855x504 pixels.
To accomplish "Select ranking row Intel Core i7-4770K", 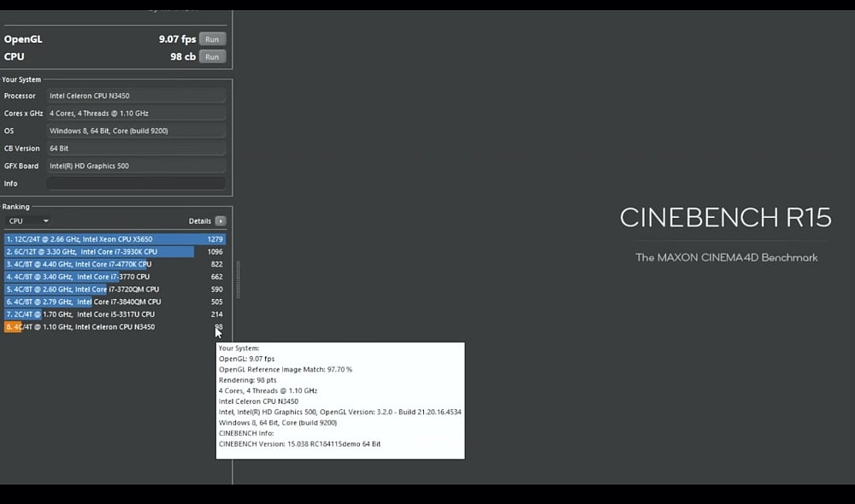I will (115, 264).
